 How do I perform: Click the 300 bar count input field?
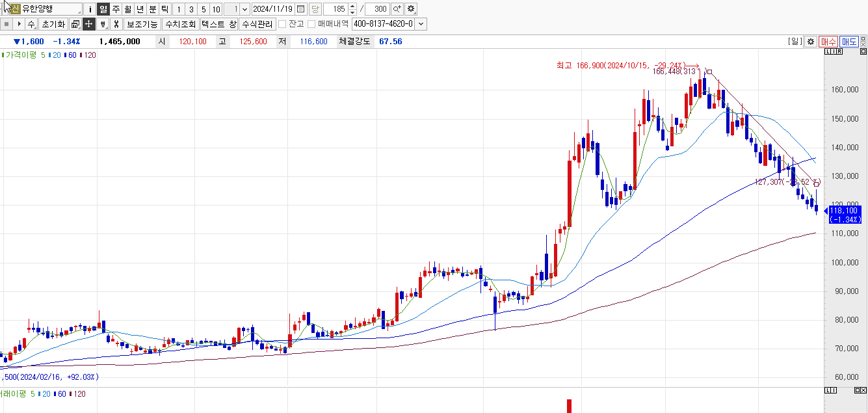pyautogui.click(x=377, y=9)
